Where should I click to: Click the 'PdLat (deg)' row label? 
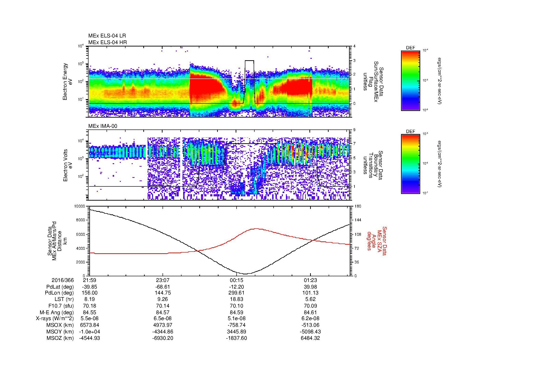[60, 287]
